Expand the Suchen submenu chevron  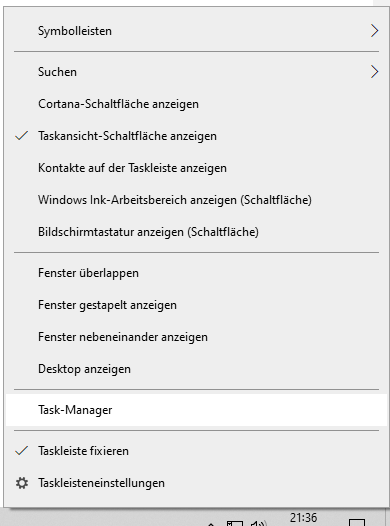coord(375,72)
